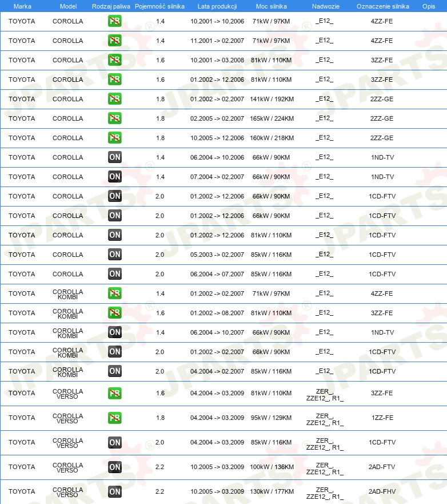Screen dimensions: 447x504
Task: Click the ON diesel icon in the Corolla Verso 1CD-FTV row
Action: coord(115,442)
